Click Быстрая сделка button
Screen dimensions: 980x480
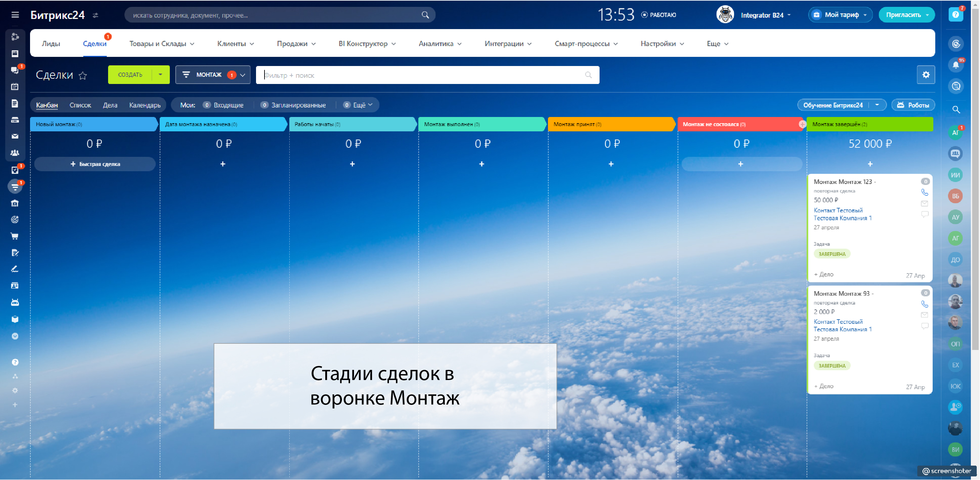pos(95,164)
